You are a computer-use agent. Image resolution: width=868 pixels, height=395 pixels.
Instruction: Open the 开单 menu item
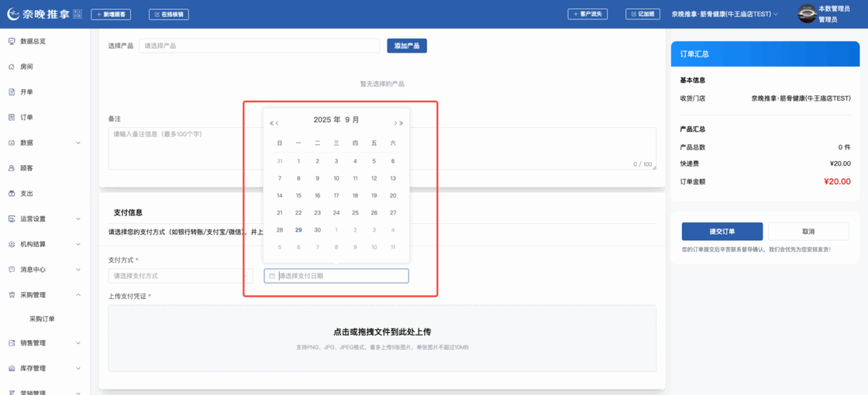pyautogui.click(x=45, y=92)
